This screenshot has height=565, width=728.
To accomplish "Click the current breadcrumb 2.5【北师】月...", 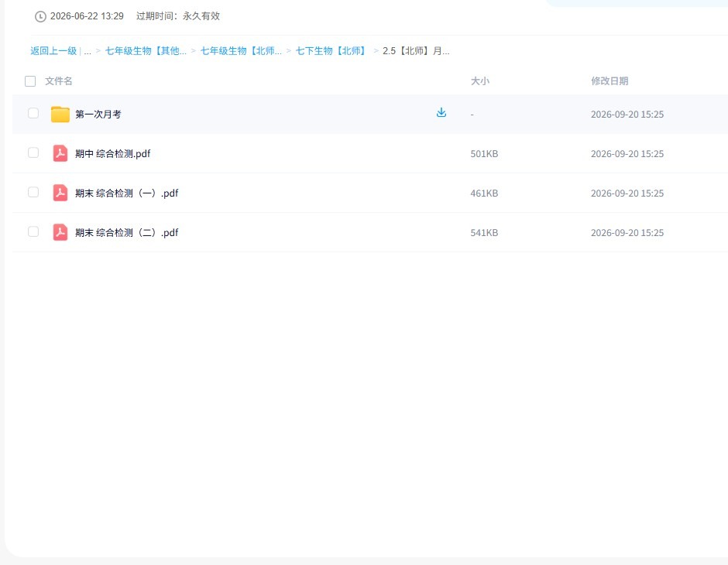I will pyautogui.click(x=416, y=51).
